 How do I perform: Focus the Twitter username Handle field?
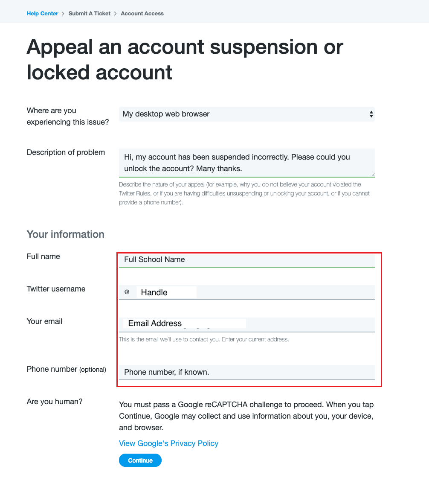click(246, 292)
